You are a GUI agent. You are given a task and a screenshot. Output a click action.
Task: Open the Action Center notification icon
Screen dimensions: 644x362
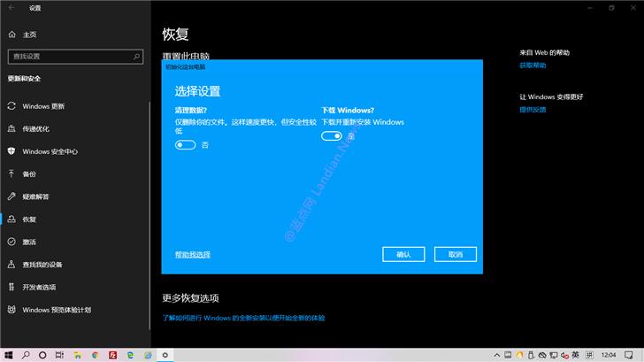tap(629, 355)
